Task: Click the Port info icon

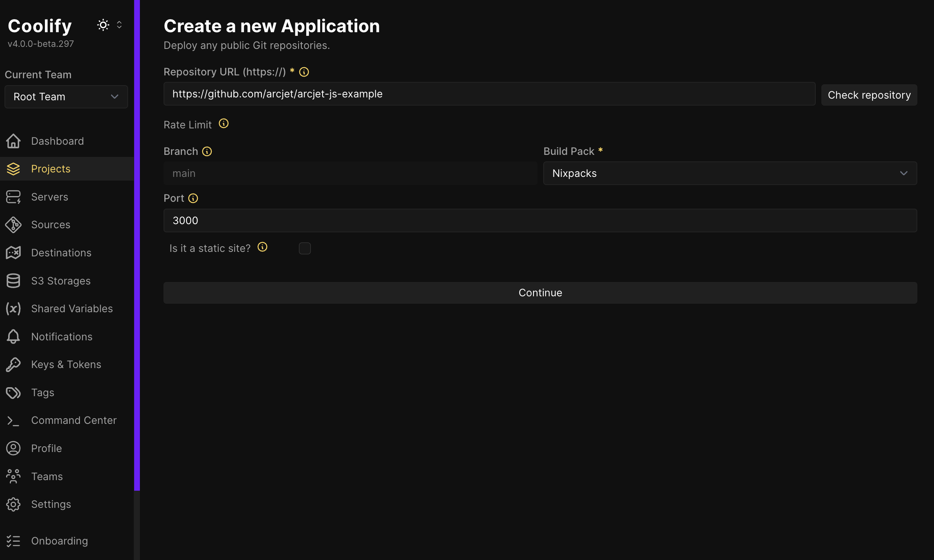Action: click(193, 198)
